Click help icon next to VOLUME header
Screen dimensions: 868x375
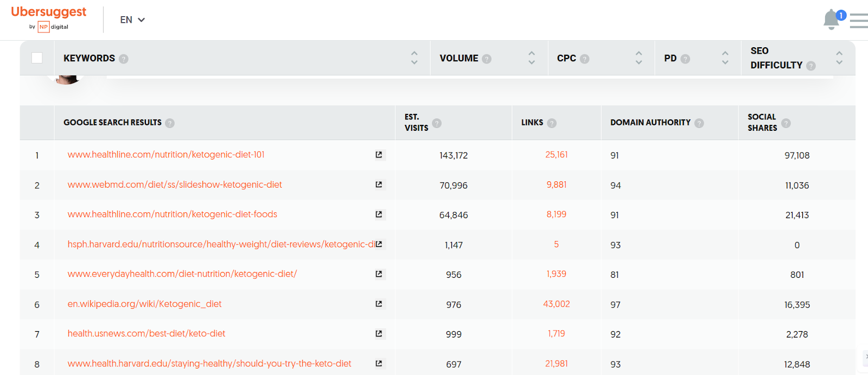tap(487, 59)
